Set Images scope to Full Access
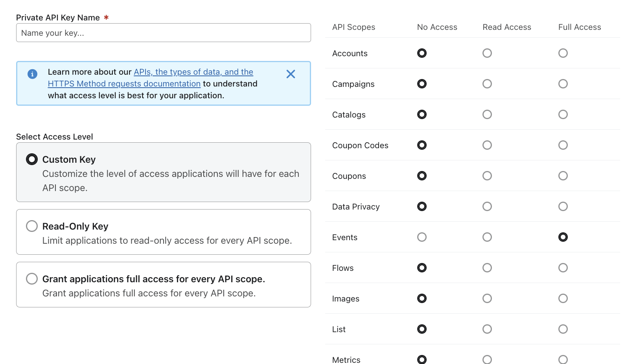The image size is (626, 364). click(x=563, y=298)
